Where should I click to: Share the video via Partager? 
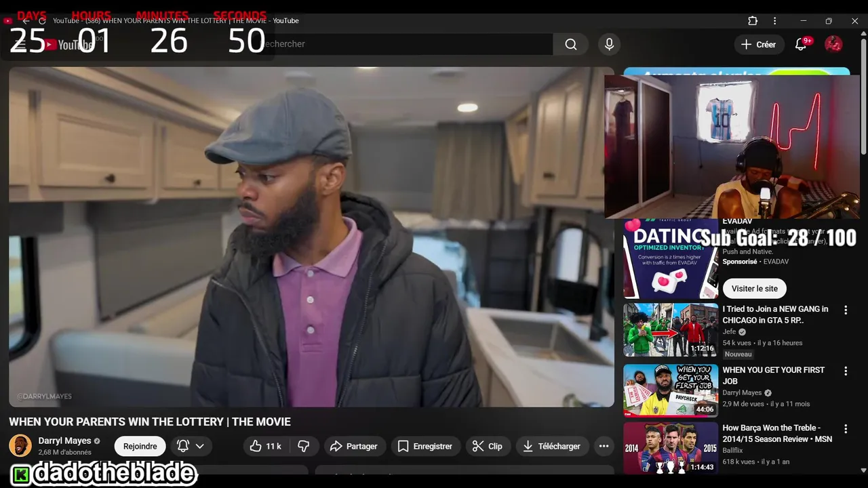pyautogui.click(x=354, y=446)
